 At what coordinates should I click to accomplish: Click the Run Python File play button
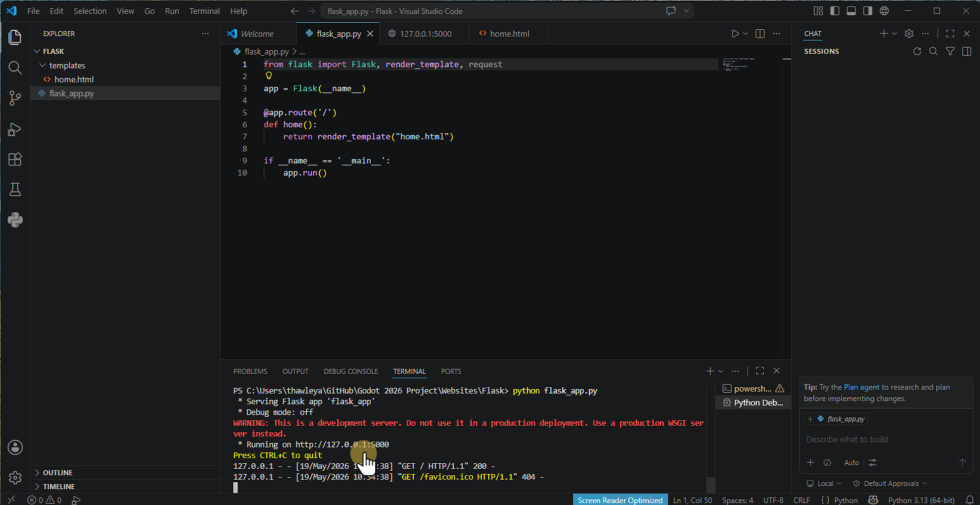(735, 34)
